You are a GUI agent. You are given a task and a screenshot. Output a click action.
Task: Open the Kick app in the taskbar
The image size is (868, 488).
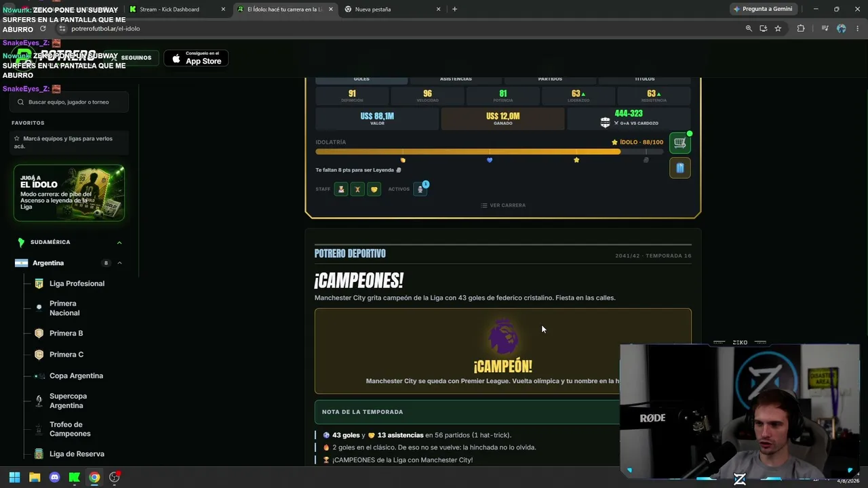tap(75, 477)
